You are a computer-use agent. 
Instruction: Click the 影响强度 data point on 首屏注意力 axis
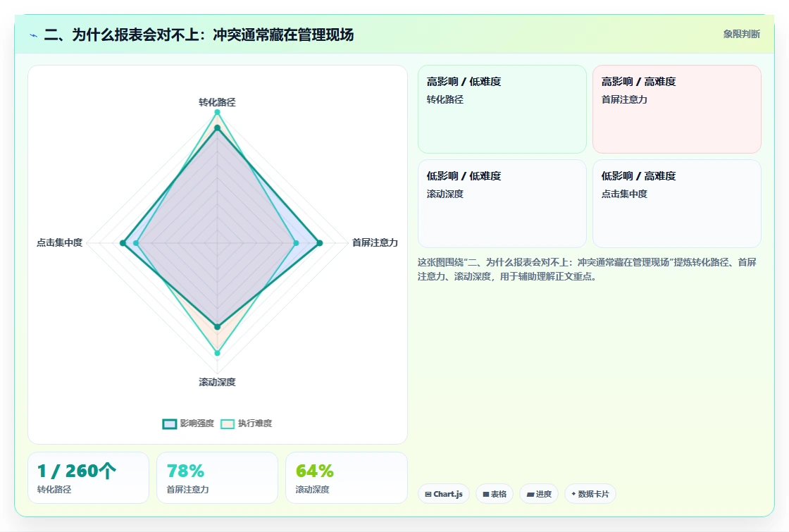point(320,243)
